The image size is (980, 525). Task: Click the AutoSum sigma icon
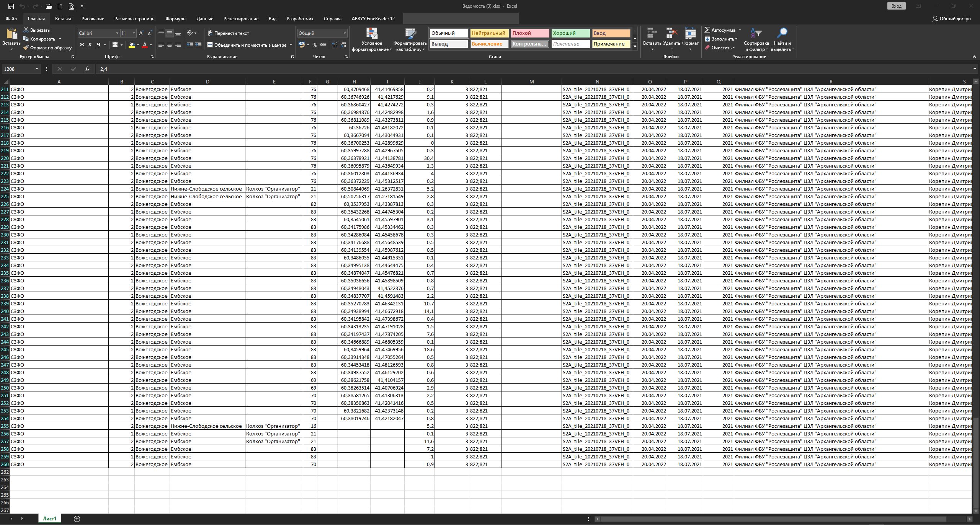[x=707, y=30]
